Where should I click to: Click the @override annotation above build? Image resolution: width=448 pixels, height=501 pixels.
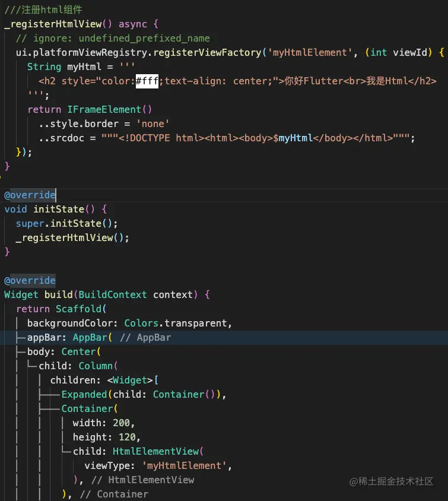click(30, 281)
